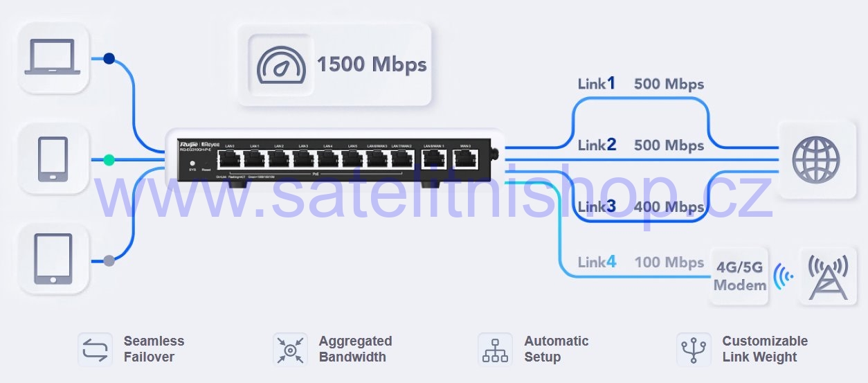868x383 pixels.
Task: Click the LAN 0 port on router
Action: pos(229,159)
